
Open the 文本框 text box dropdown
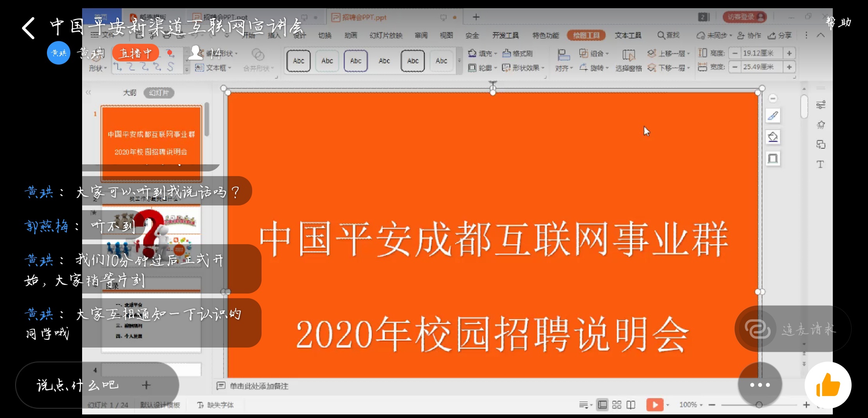pyautogui.click(x=213, y=68)
